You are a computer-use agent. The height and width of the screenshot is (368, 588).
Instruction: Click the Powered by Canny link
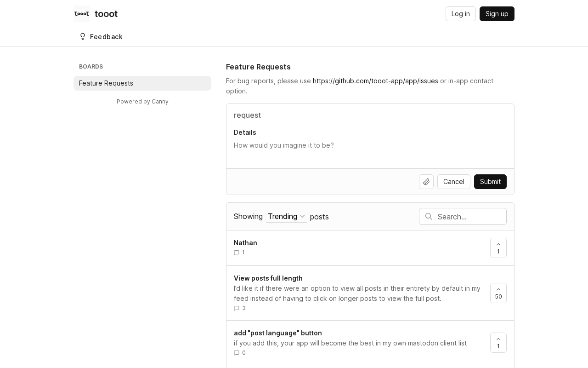click(x=142, y=102)
